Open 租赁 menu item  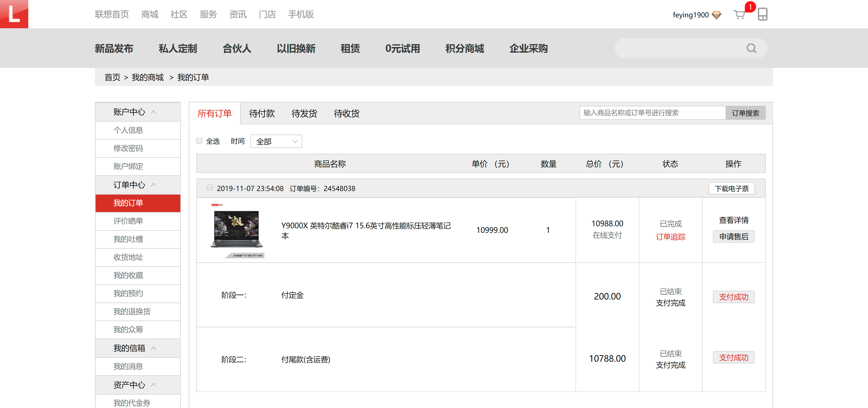(350, 49)
